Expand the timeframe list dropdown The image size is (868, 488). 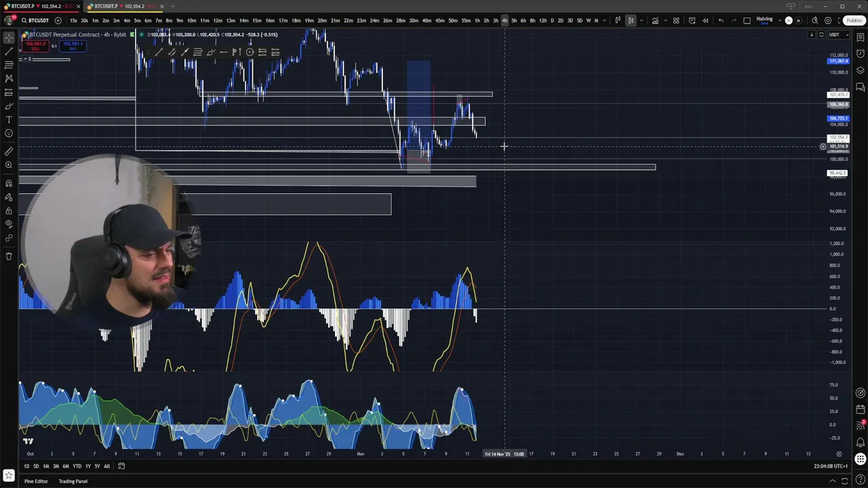pos(604,20)
